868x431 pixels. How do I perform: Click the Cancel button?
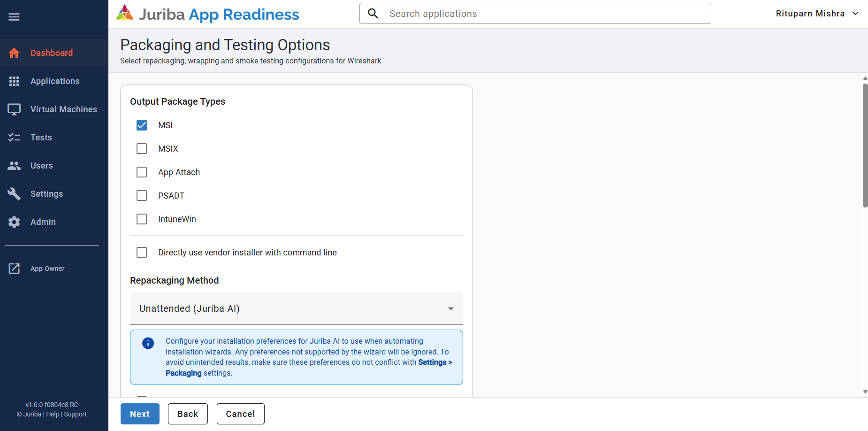pyautogui.click(x=240, y=414)
